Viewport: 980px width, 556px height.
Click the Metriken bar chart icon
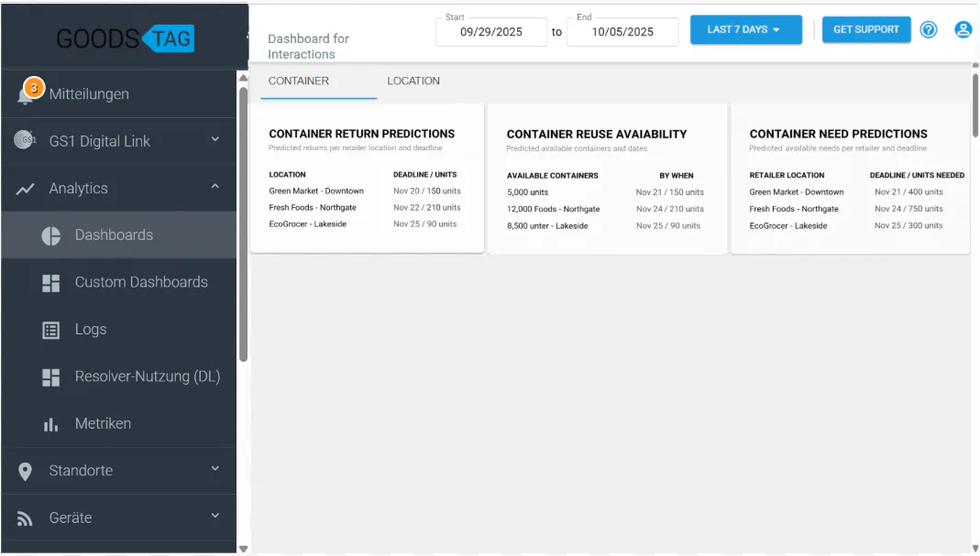(51, 425)
